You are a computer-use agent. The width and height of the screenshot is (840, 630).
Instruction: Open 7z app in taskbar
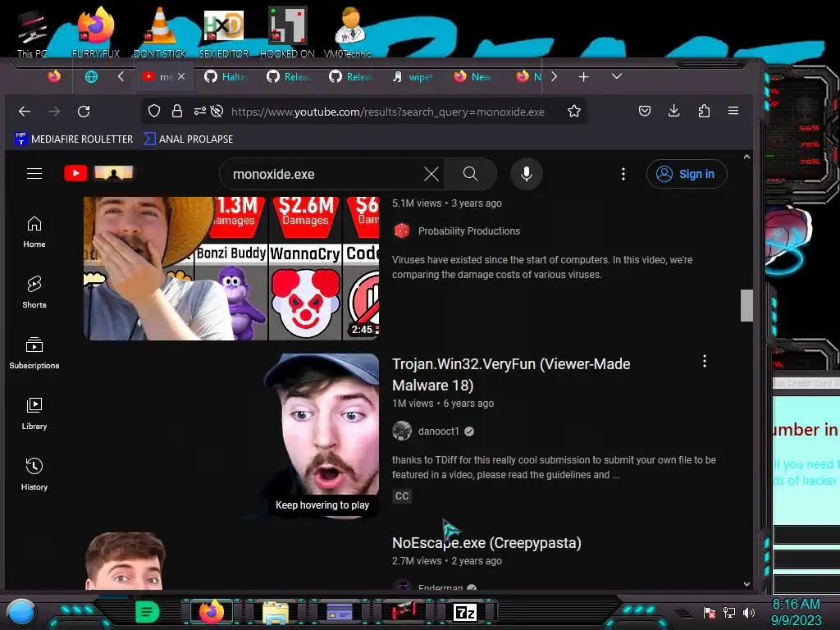coord(464,612)
